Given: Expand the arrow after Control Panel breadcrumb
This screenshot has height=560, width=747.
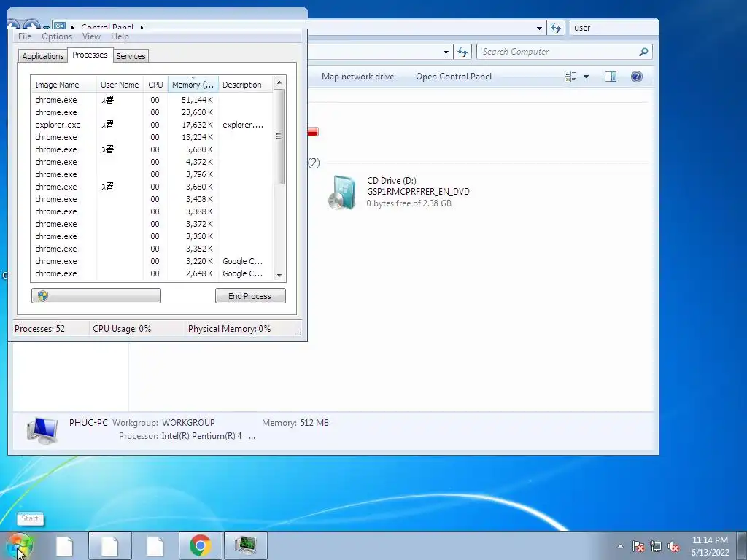Looking at the screenshot, I should click(142, 28).
